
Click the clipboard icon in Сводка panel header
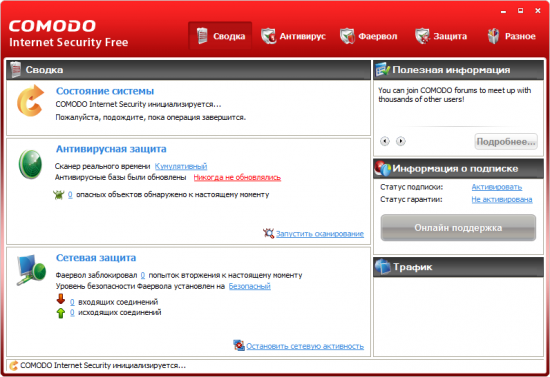(15, 69)
